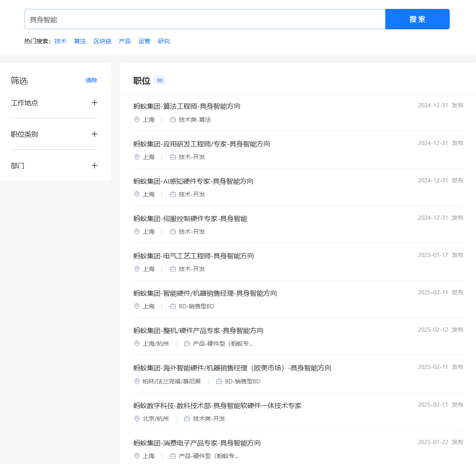Click briefcase icon beside 技术类-算法
476x464 pixels.
pyautogui.click(x=173, y=120)
